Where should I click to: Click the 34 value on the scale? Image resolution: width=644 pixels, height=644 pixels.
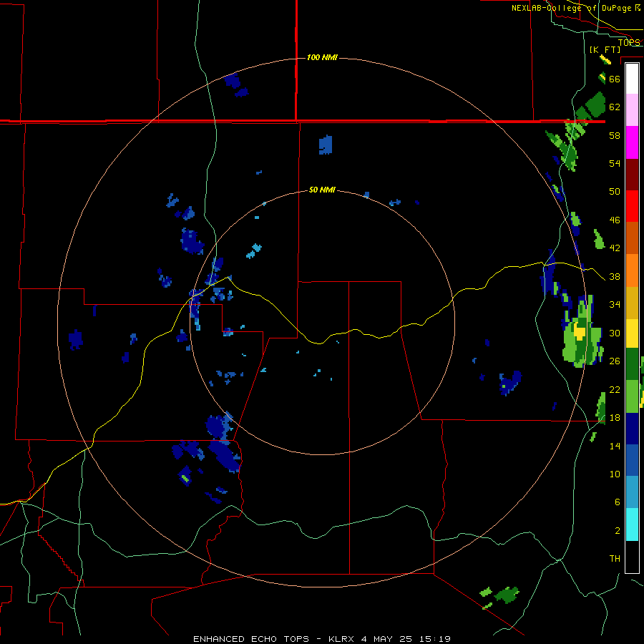pyautogui.click(x=615, y=305)
